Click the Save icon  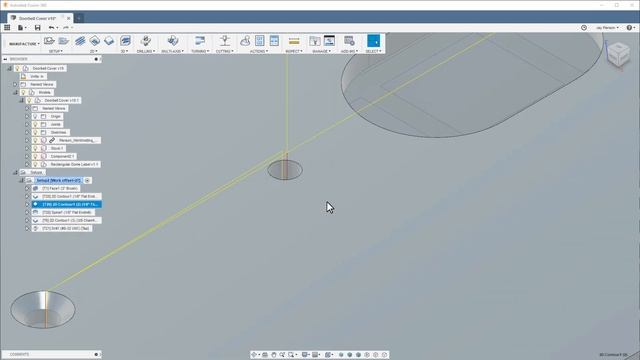tap(38, 27)
